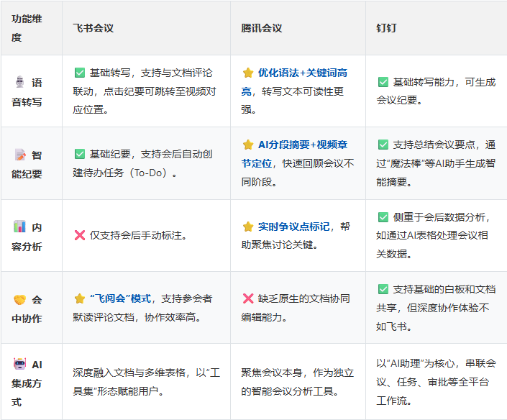The width and height of the screenshot is (507, 420).
Task: Click the text 转写文本可读性更强
Action: click(292, 101)
